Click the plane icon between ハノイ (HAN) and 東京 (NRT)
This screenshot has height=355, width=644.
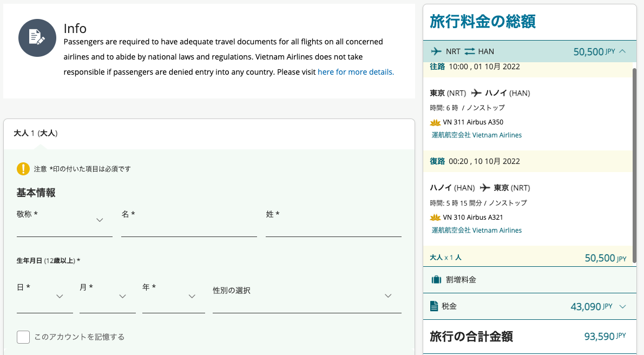(485, 188)
